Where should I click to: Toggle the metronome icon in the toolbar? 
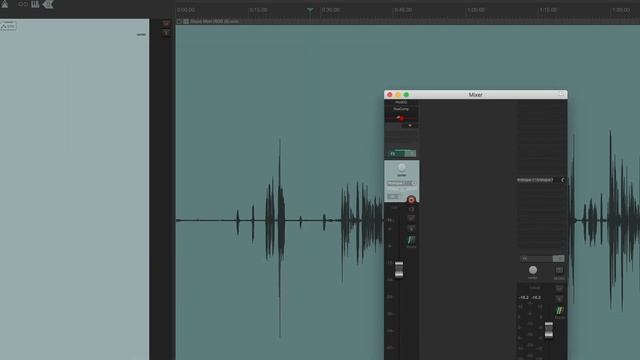pyautogui.click(x=5, y=4)
